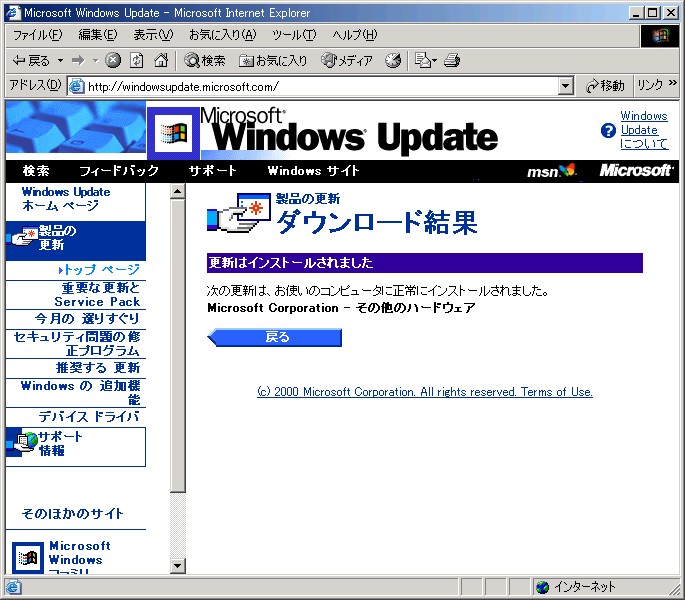Click the 'そのほかのサイト' sidebar heading
The image size is (685, 600).
(73, 513)
